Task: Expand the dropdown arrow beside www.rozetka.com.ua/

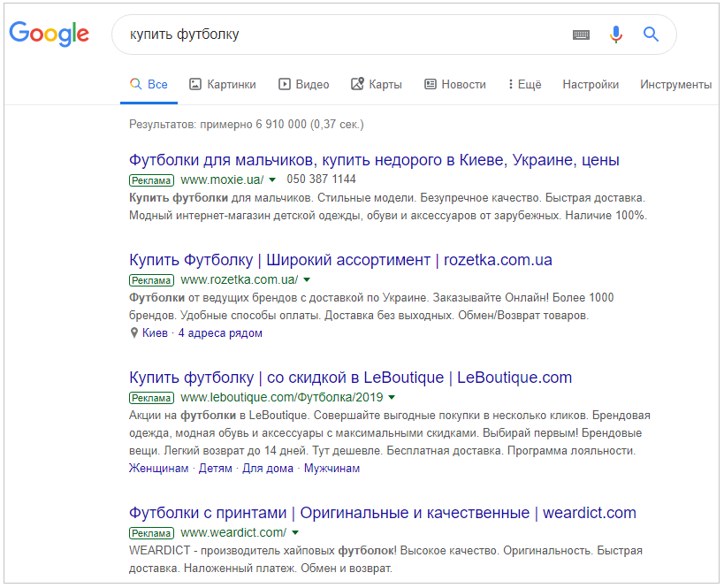Action: [307, 280]
